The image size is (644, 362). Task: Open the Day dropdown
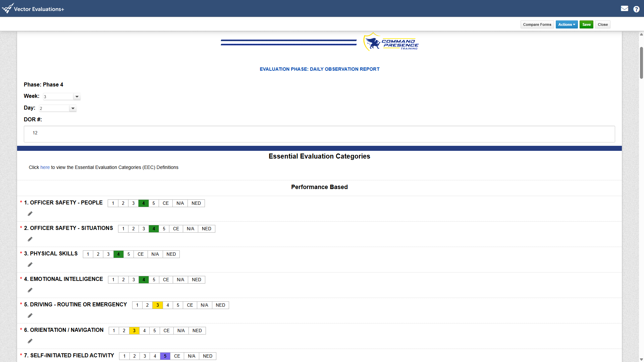tap(73, 109)
